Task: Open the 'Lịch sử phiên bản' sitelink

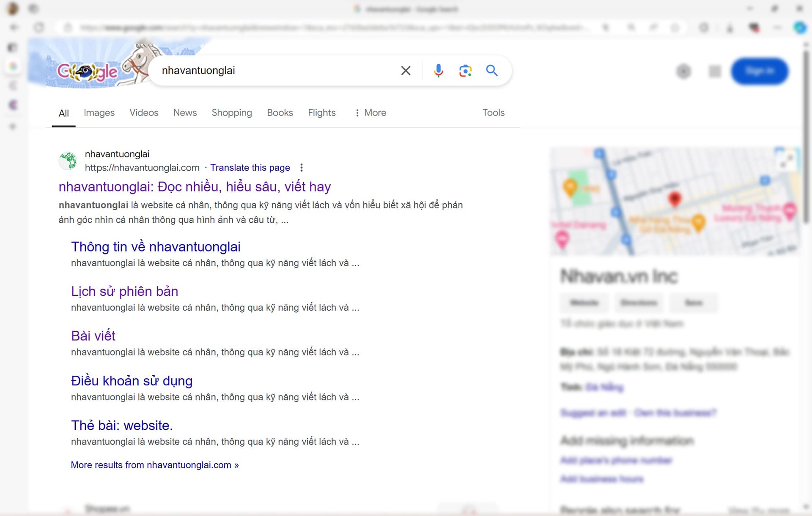Action: 124,291
